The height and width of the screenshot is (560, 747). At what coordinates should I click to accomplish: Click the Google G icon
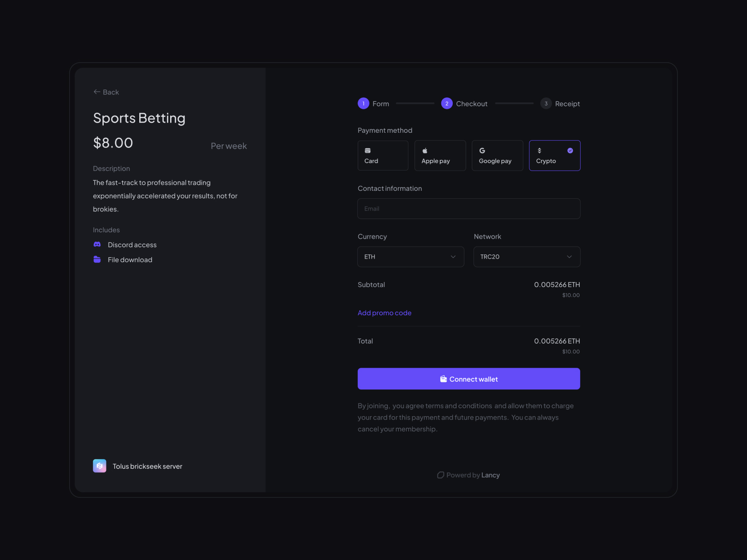tap(482, 151)
